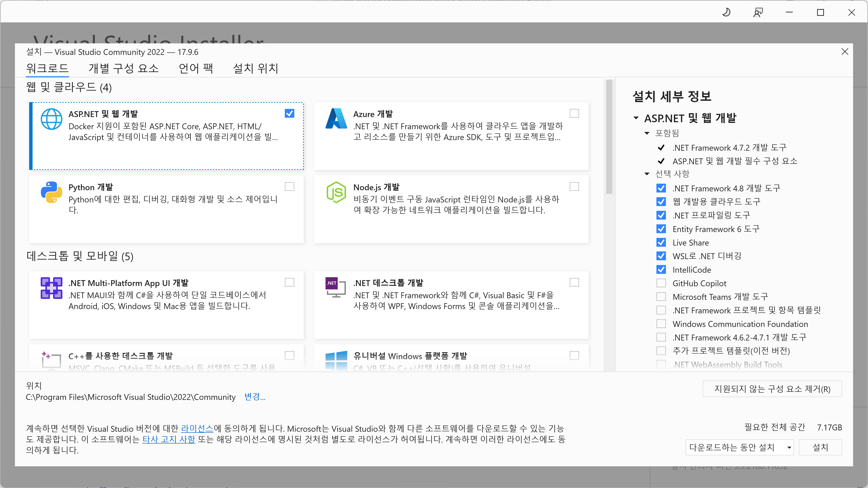
Task: Click the Python workload icon
Action: click(51, 192)
